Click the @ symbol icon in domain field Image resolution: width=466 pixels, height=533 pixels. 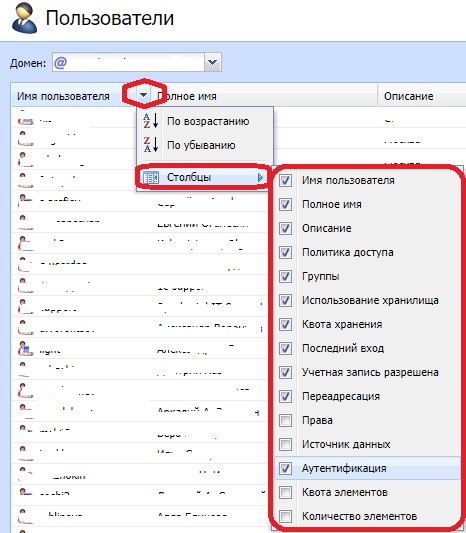pos(61,63)
